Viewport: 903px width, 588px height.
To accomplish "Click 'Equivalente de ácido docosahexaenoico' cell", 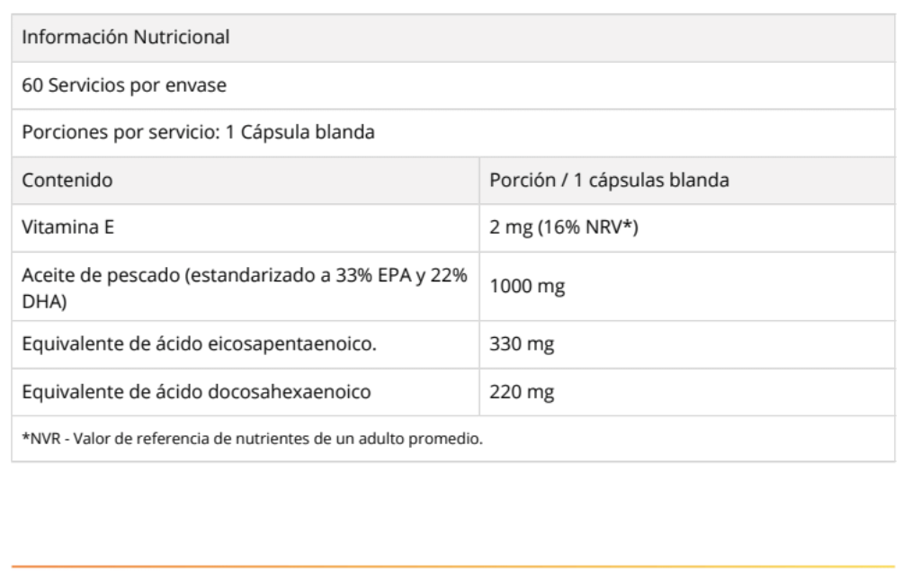I will click(x=192, y=391).
